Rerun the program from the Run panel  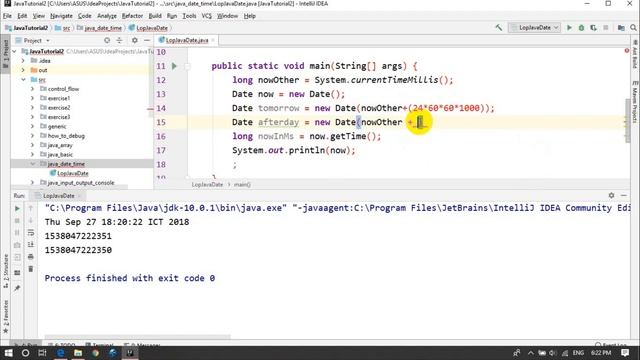(x=17, y=209)
